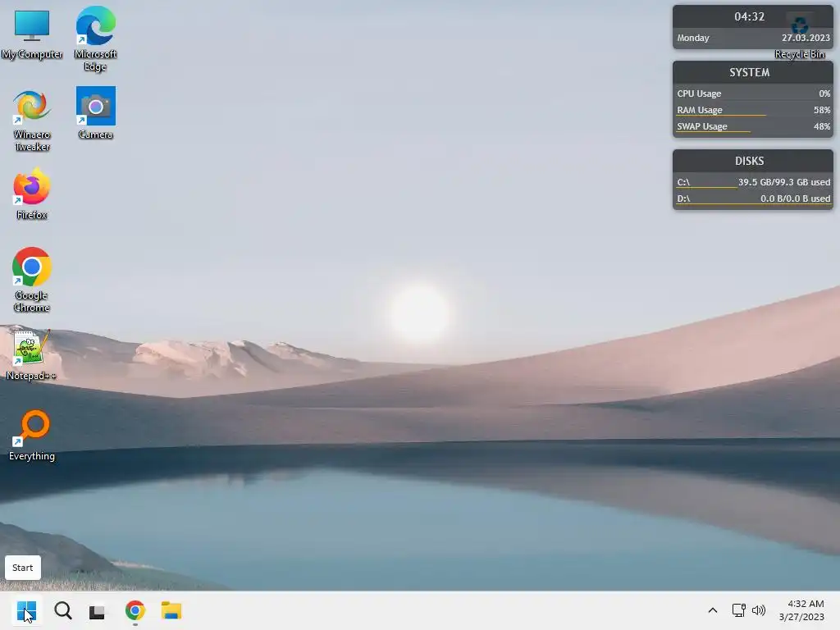Screen dimensions: 840x630
Task: Select the Camera desktop shortcut
Action: (x=95, y=113)
